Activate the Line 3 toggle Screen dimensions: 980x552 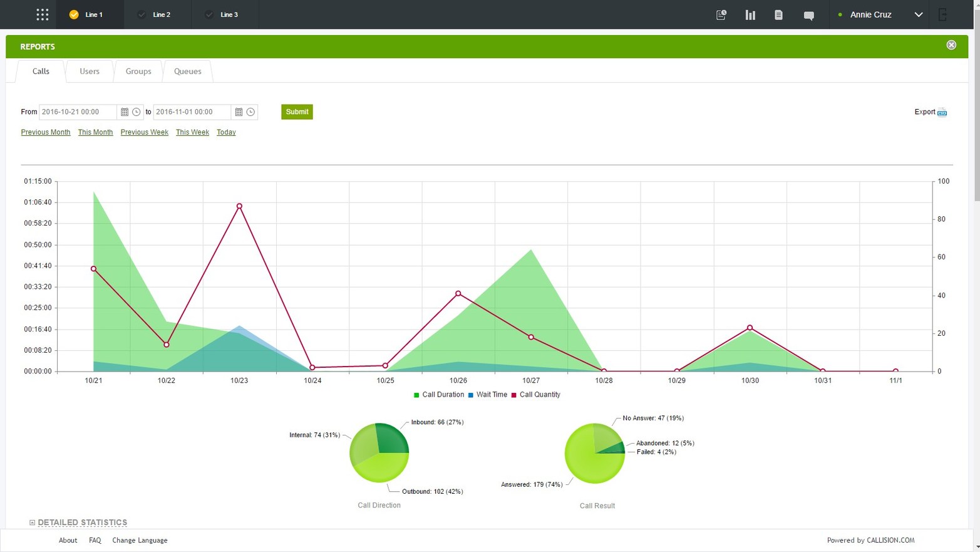[x=209, y=14]
